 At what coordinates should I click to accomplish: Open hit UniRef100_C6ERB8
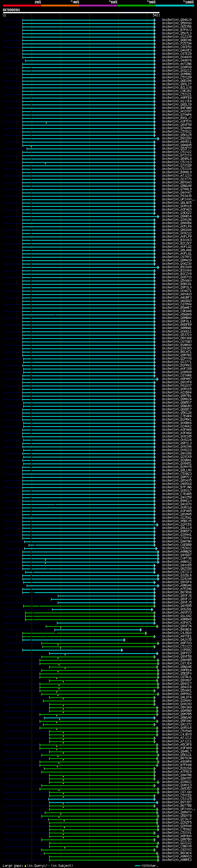pos(177,545)
